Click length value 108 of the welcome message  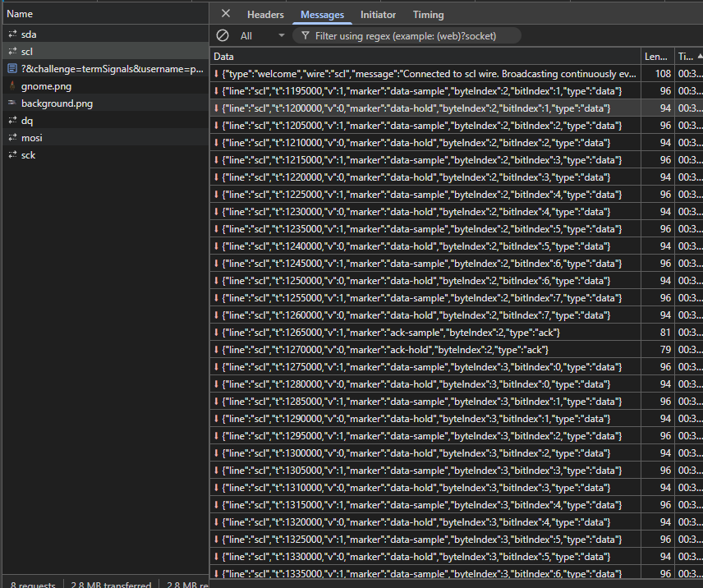click(663, 74)
